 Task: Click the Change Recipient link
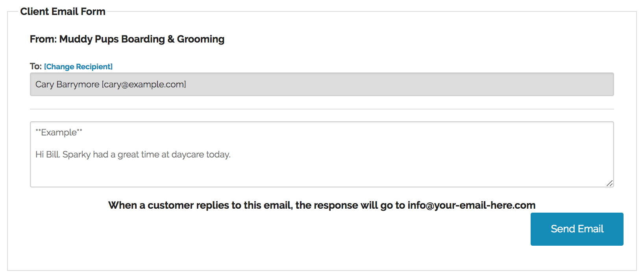point(78,67)
